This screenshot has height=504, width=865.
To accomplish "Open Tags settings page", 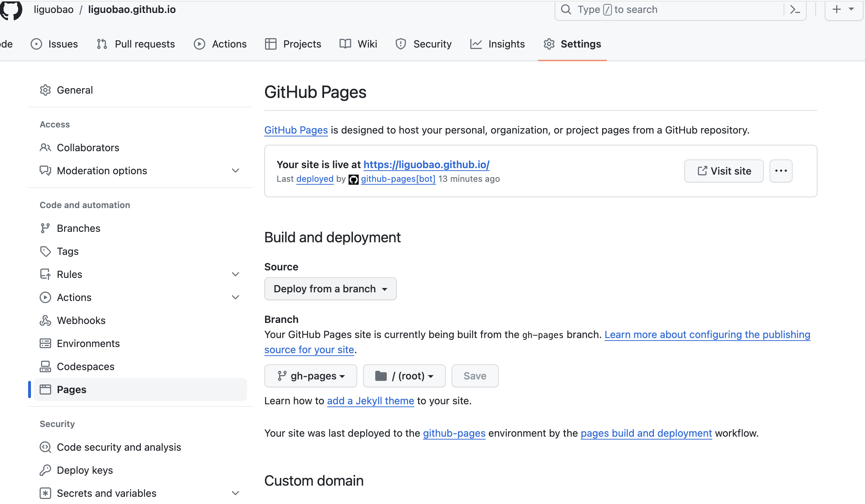I will [x=68, y=251].
